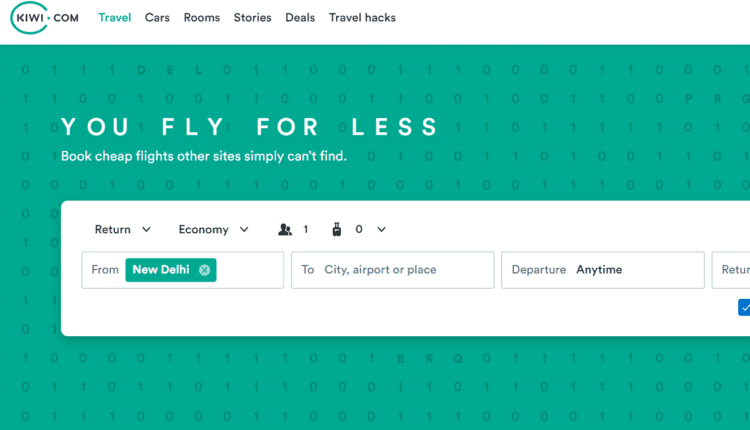
Task: Click the Return date field
Action: 733,270
